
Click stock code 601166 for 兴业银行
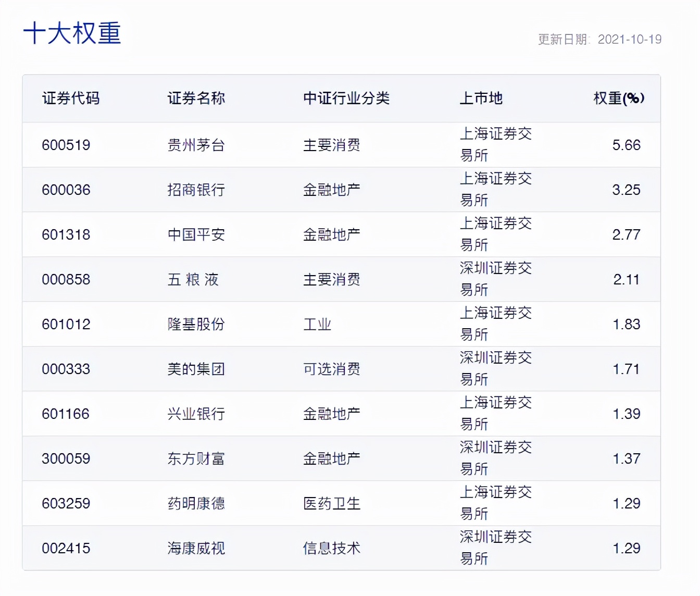66,414
